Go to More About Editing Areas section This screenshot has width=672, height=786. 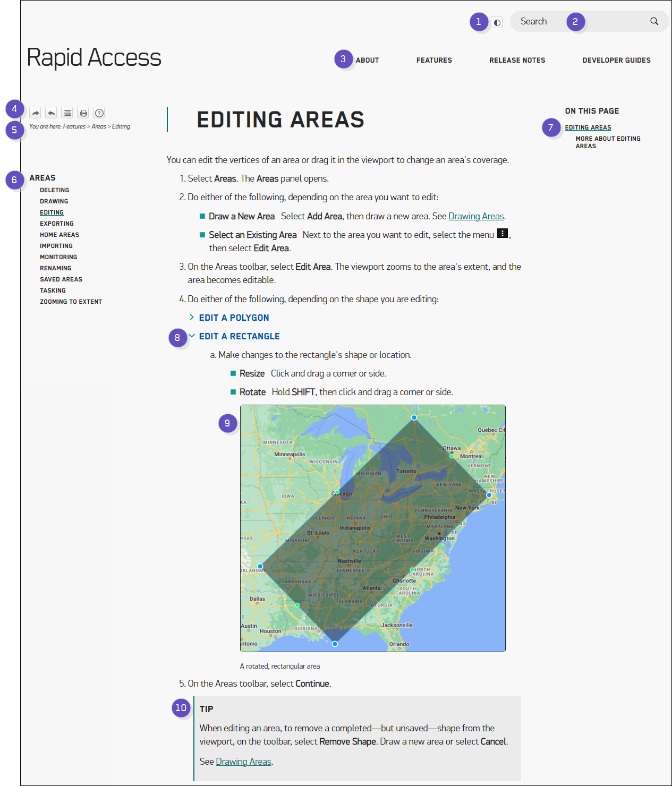click(x=608, y=142)
